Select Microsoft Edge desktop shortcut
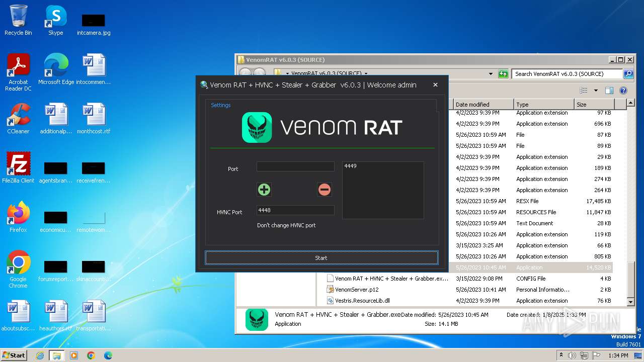 [56, 69]
